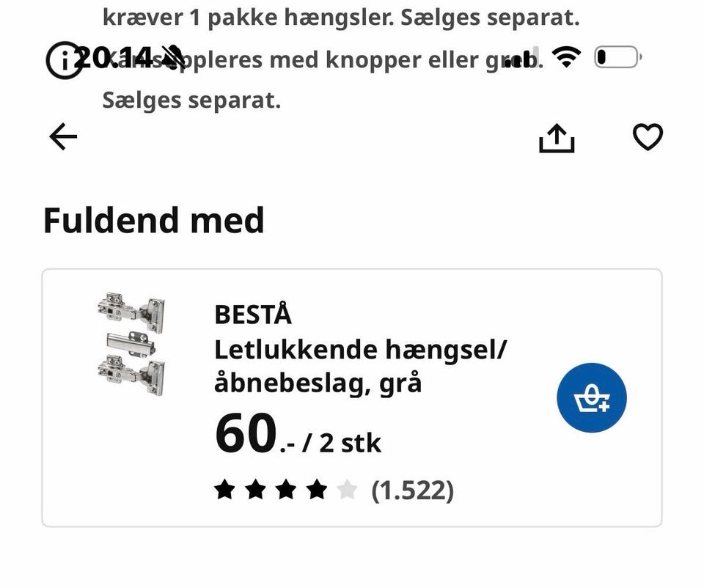Tap the Wi-Fi status icon

point(567,57)
